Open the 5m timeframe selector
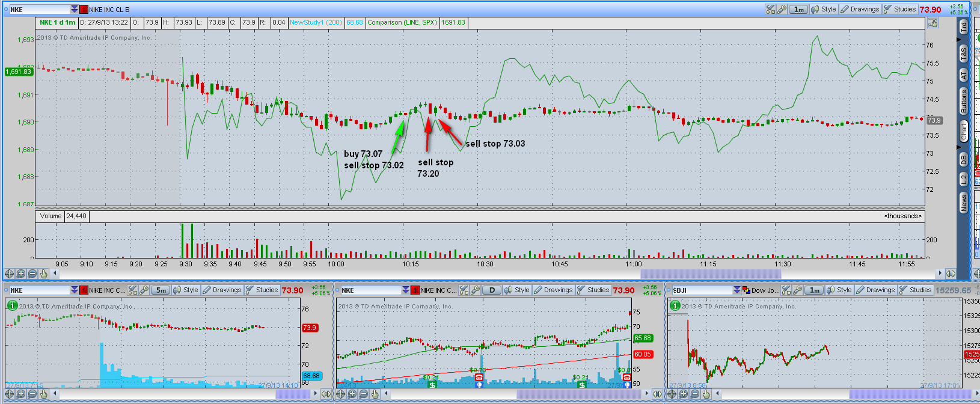The image size is (980, 404). coord(161,290)
